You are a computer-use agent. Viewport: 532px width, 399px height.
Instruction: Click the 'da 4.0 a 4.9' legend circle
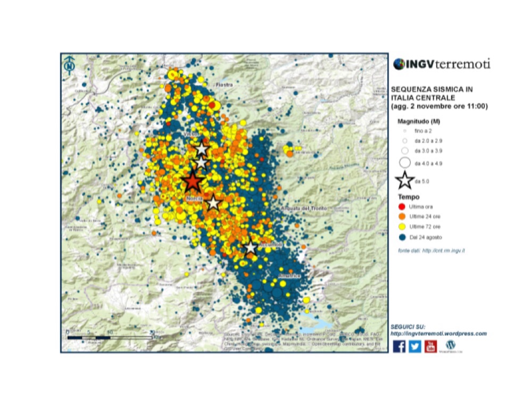(405, 163)
